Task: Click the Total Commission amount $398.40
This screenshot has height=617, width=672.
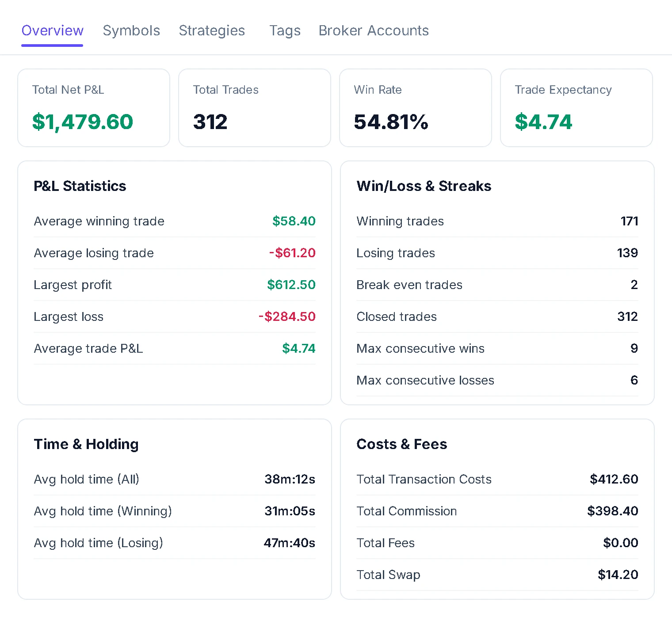Action: [612, 511]
